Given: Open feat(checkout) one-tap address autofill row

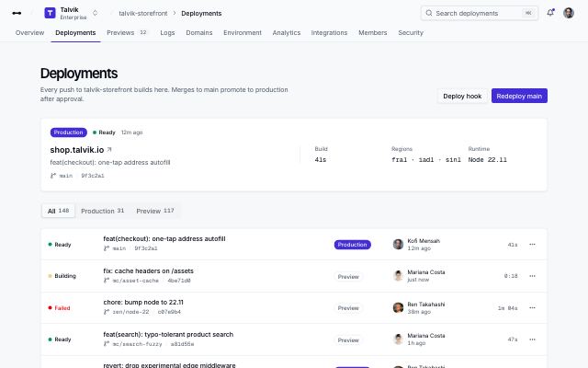Looking at the screenshot, I should (293, 245).
